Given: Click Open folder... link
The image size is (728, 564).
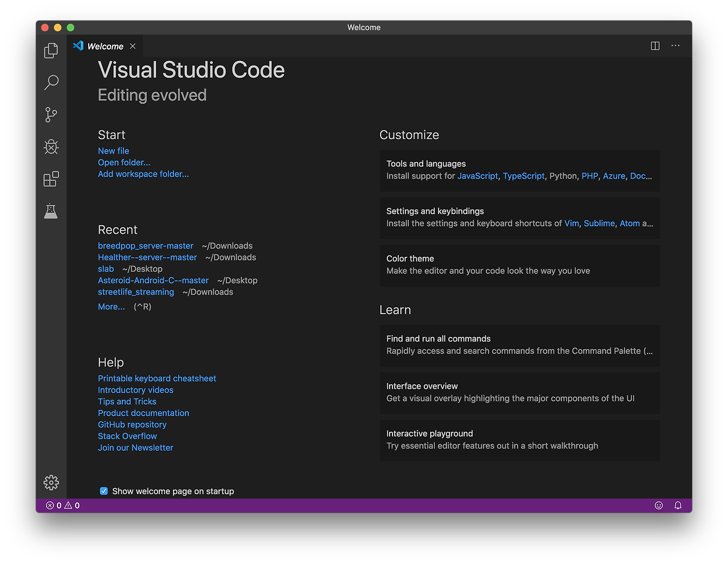Looking at the screenshot, I should (x=124, y=162).
